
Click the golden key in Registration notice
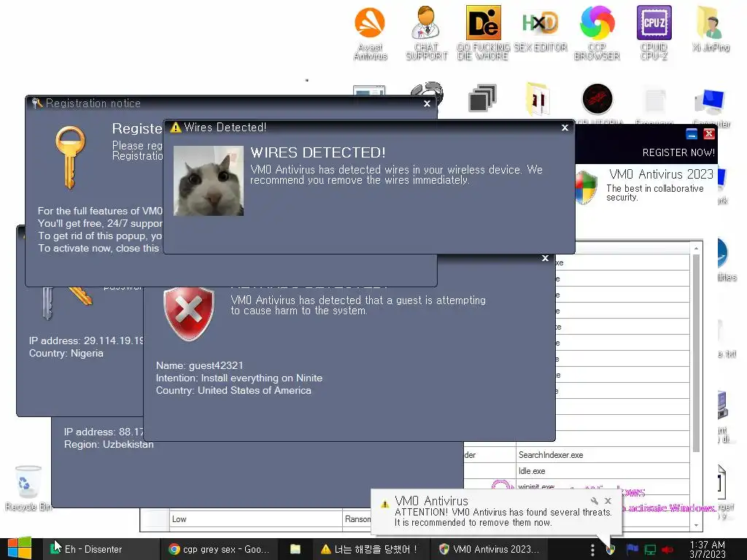[x=70, y=157]
